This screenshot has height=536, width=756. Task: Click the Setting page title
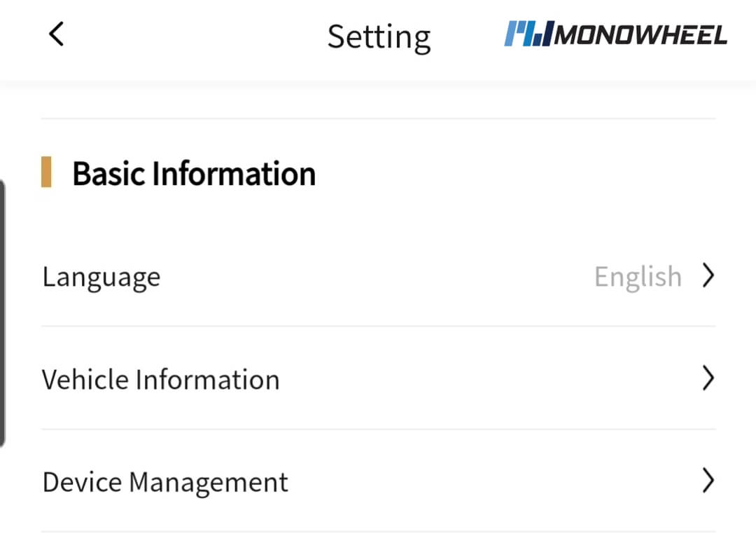tap(379, 36)
